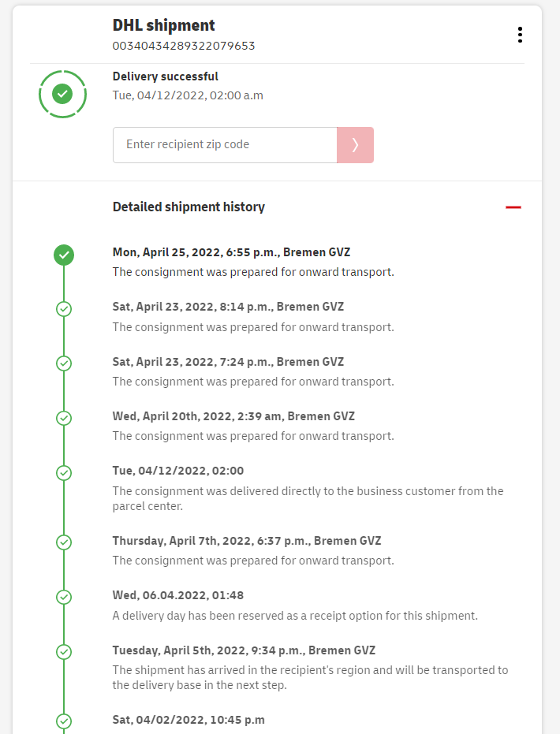Click check marker for 04/02/2022 event
This screenshot has height=734, width=560.
pyautogui.click(x=64, y=721)
